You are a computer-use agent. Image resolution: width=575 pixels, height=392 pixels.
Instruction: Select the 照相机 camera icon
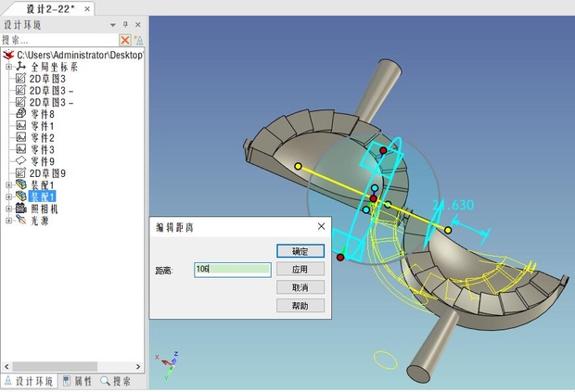pyautogui.click(x=21, y=209)
